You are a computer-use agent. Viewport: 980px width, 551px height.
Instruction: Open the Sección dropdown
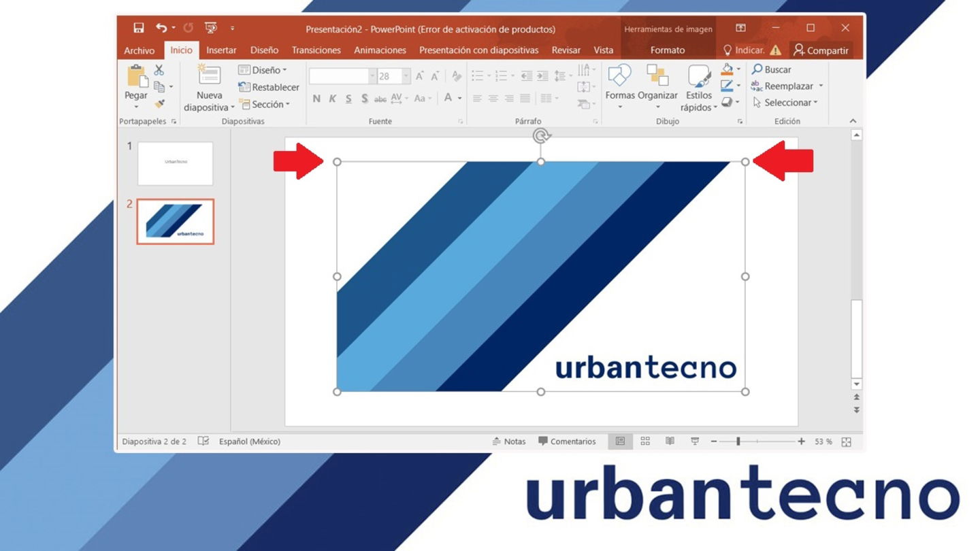264,104
